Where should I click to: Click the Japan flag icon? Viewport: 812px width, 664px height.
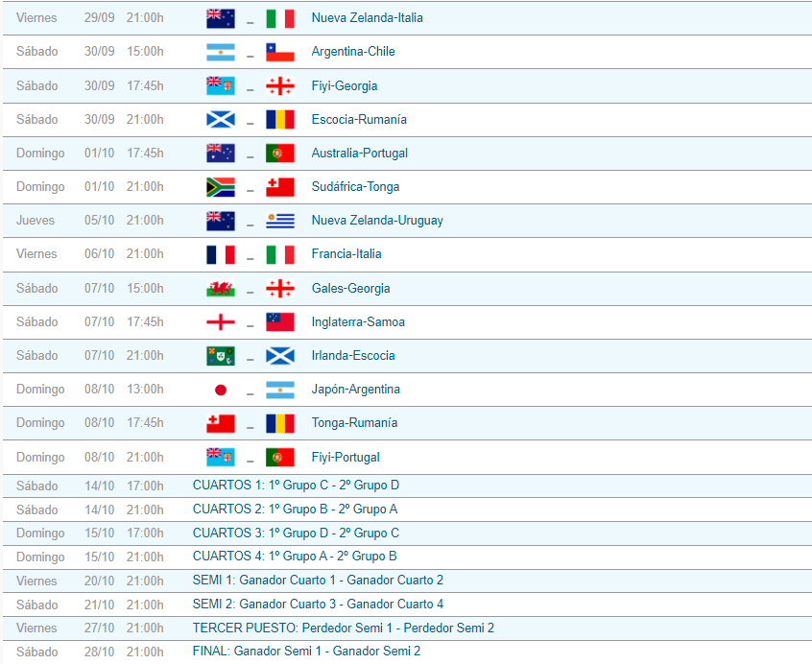(220, 390)
